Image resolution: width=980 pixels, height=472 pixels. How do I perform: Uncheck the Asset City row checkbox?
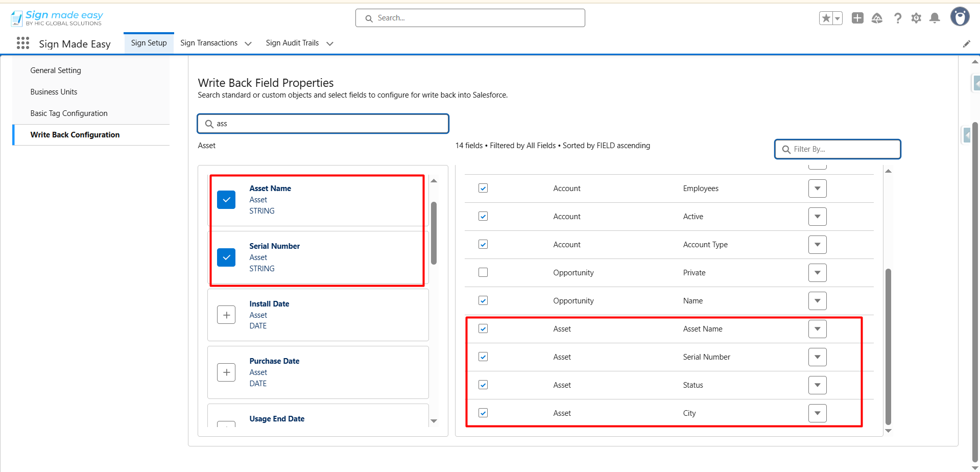tap(483, 413)
